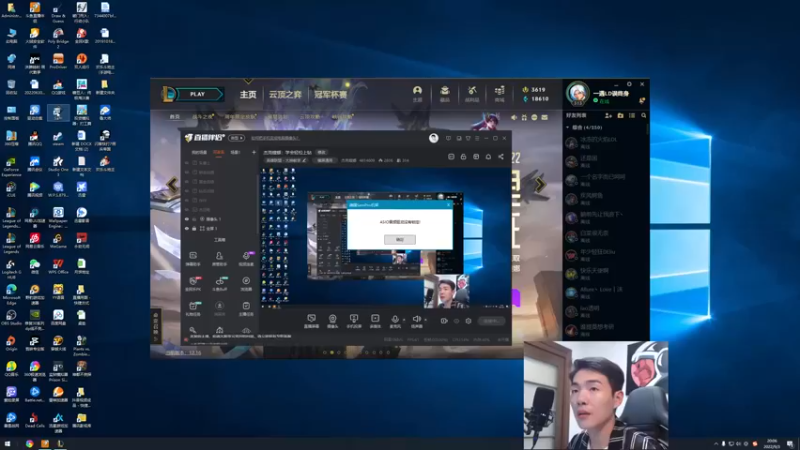Open the 弹幕助手 tool in toolbox
Image resolution: width=800 pixels, height=450 pixels.
[x=193, y=259]
